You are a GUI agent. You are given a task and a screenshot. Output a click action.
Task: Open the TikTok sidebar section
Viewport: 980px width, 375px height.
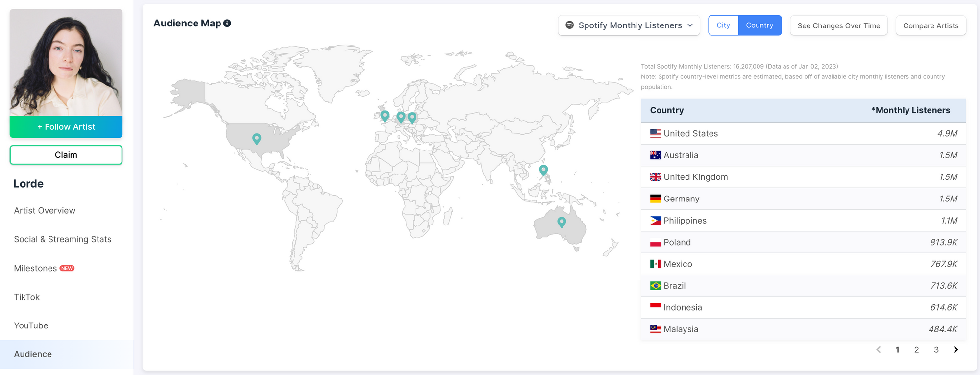(27, 297)
